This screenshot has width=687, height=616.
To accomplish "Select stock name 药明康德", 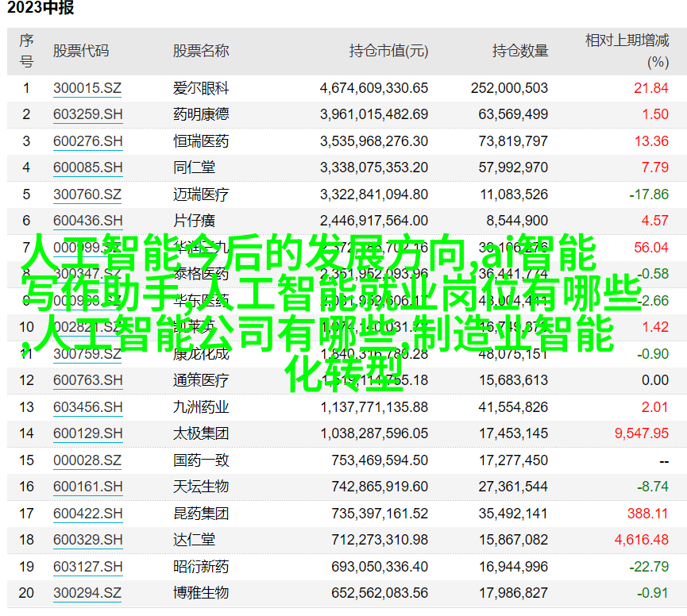I will [201, 115].
